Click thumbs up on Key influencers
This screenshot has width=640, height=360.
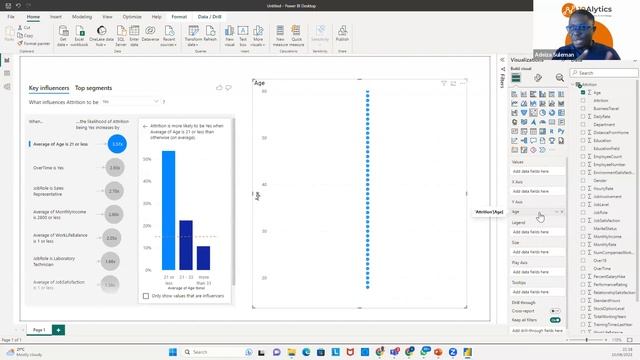[219, 88]
